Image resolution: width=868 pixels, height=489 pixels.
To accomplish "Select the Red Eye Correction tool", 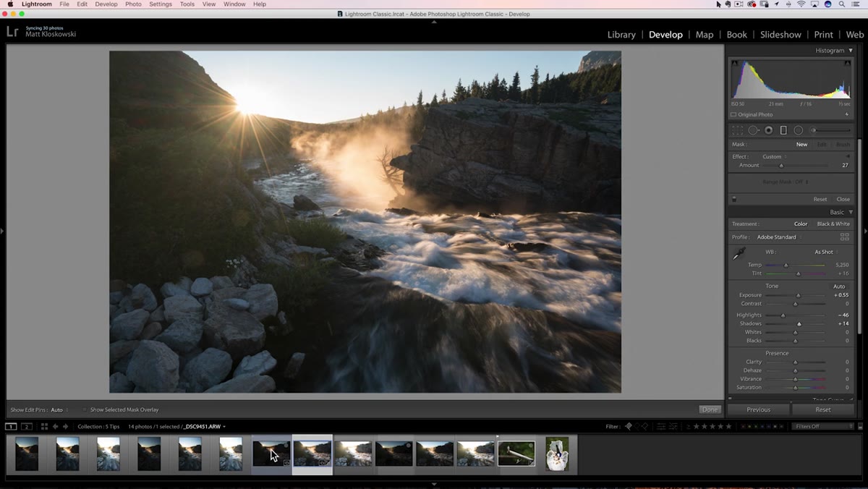I will pos(768,130).
